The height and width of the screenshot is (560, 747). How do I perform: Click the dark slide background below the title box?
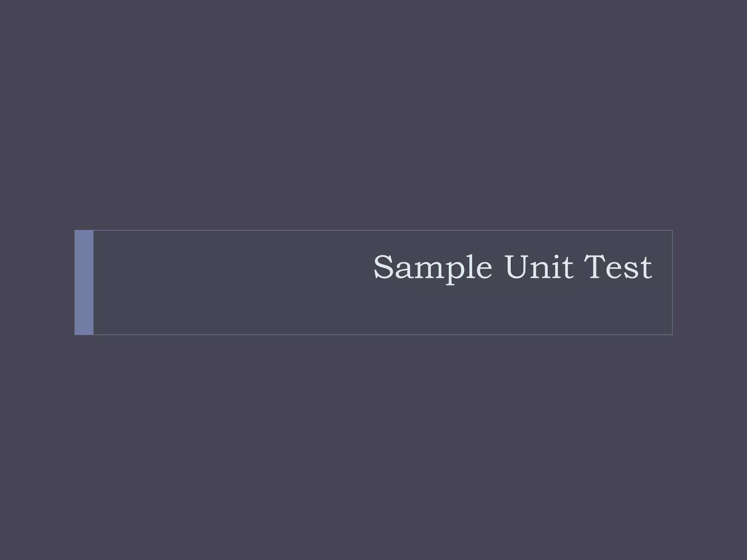pyautogui.click(x=373, y=447)
